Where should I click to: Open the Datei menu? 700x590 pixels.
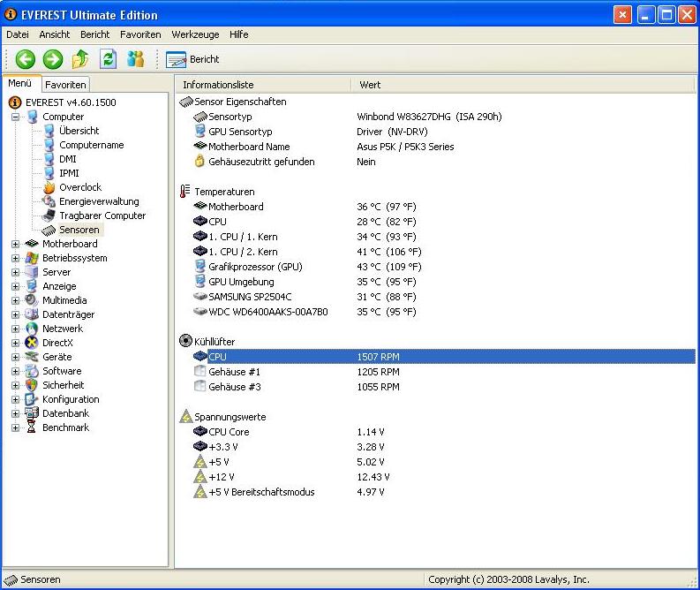point(18,34)
